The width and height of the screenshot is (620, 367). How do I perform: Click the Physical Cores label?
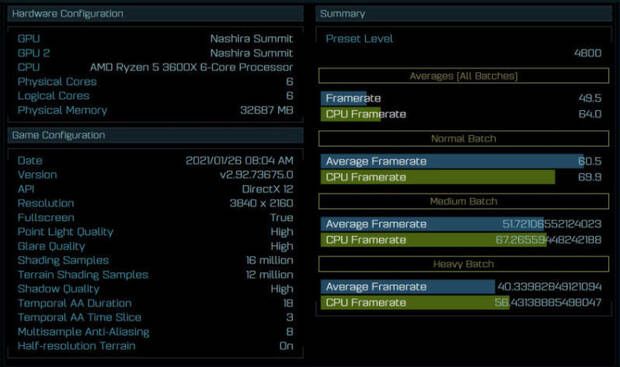pos(57,82)
